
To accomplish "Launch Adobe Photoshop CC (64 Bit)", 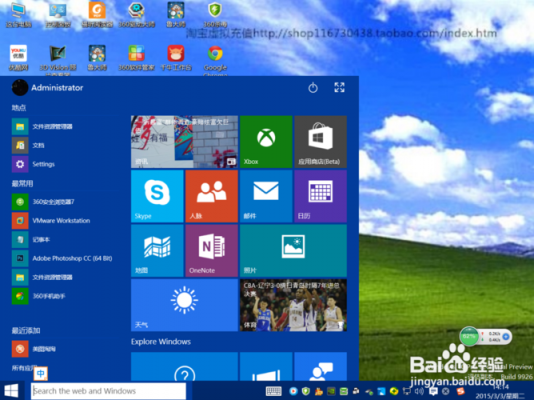I will click(x=62, y=258).
